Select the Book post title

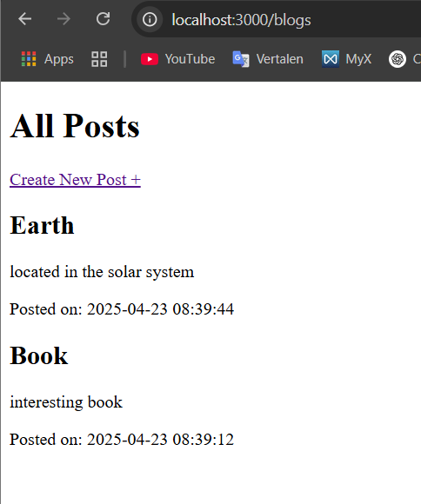pyautogui.click(x=39, y=355)
